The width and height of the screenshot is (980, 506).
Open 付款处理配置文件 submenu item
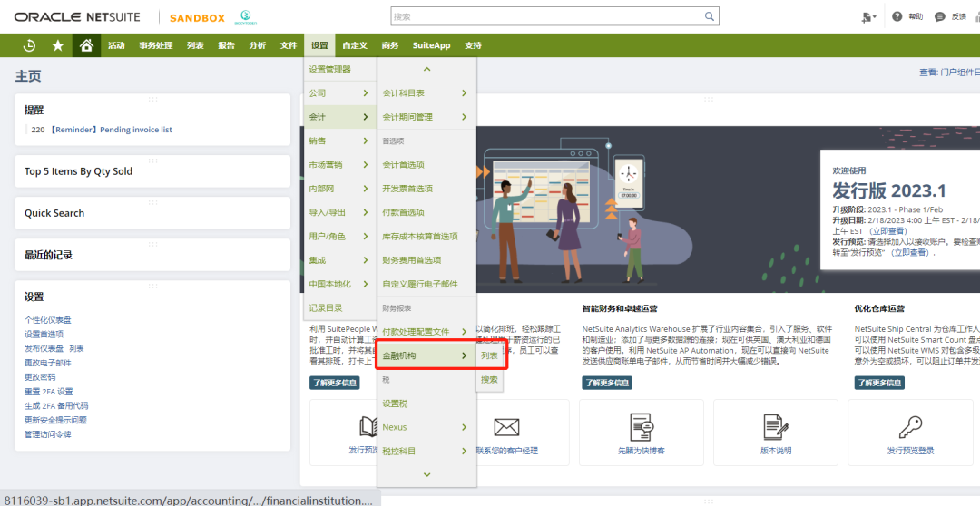click(x=426, y=332)
